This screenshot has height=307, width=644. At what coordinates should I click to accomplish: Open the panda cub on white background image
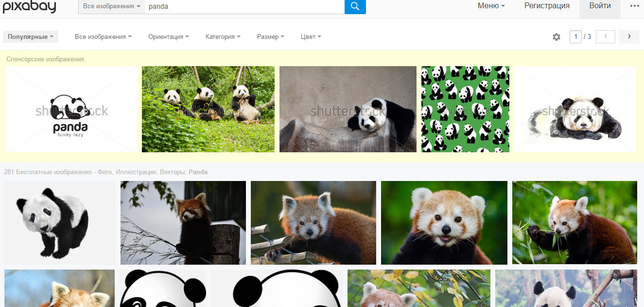[60, 223]
